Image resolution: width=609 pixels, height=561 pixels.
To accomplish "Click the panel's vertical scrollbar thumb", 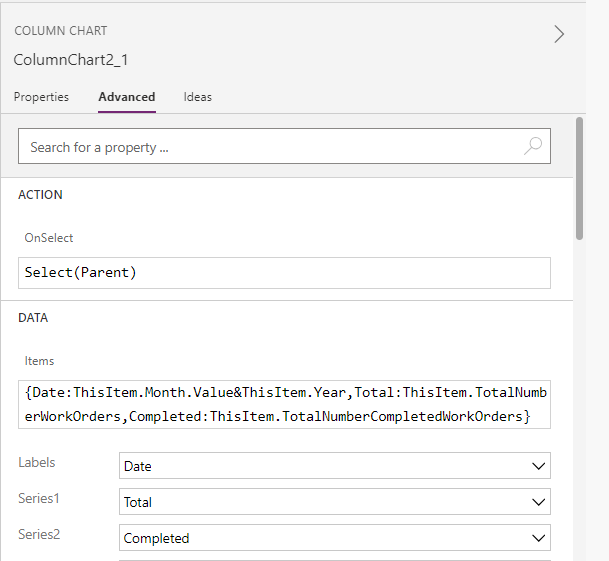I will [579, 178].
